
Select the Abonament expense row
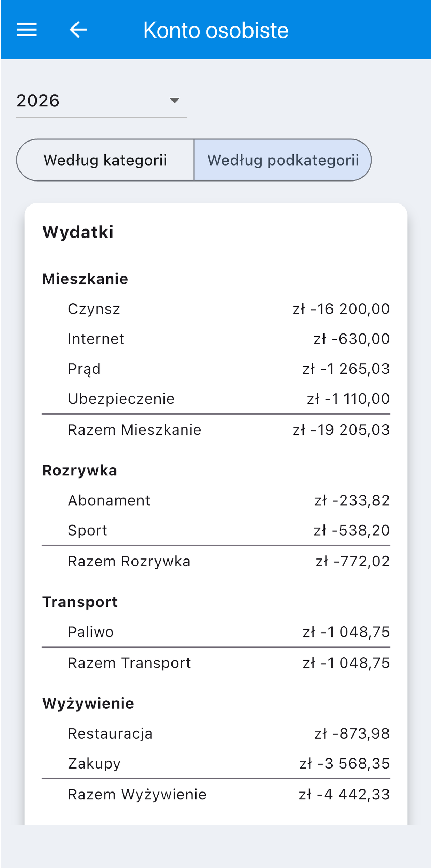(x=216, y=501)
